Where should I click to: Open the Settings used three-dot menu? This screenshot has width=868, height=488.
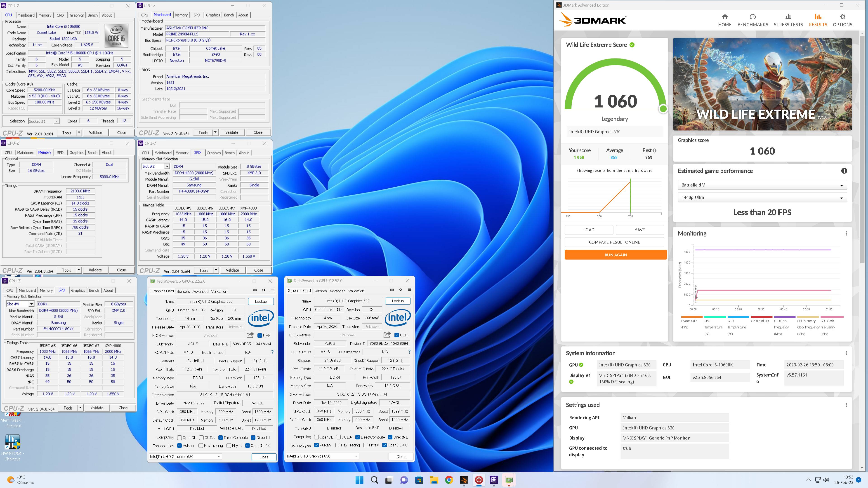click(846, 405)
